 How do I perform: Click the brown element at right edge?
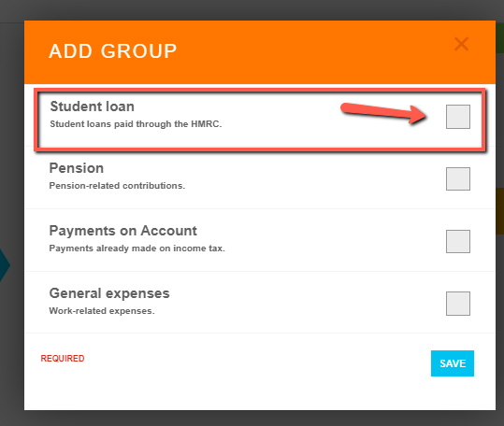point(499,211)
